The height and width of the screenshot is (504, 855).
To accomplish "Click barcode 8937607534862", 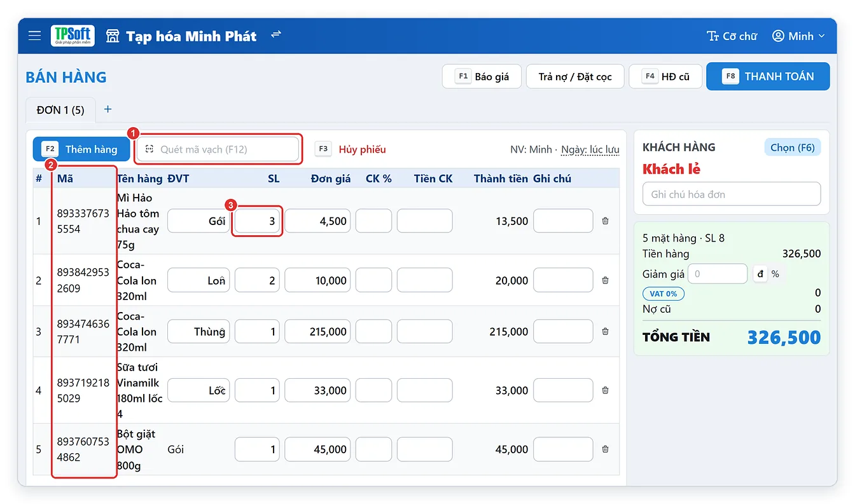I will pyautogui.click(x=83, y=449).
